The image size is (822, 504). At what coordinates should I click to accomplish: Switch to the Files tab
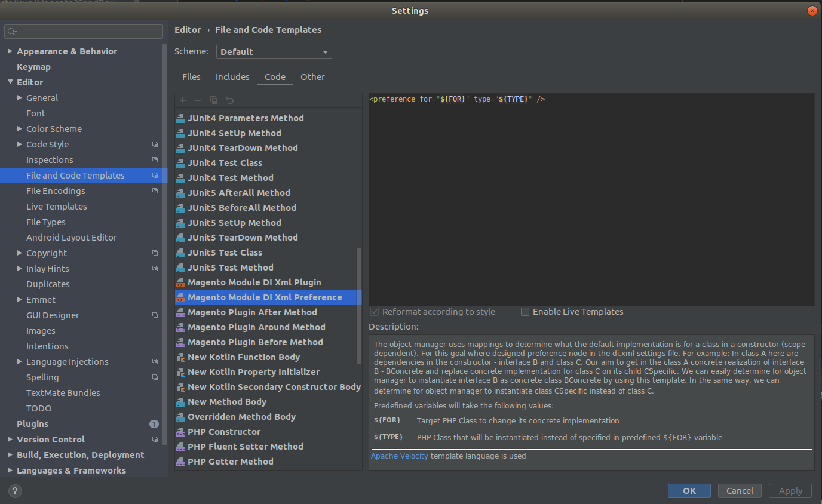click(x=191, y=77)
